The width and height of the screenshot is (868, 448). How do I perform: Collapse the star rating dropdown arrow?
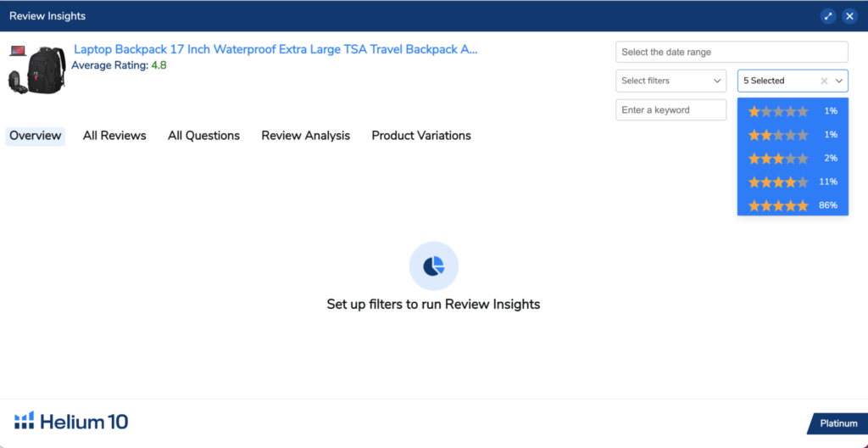click(839, 81)
